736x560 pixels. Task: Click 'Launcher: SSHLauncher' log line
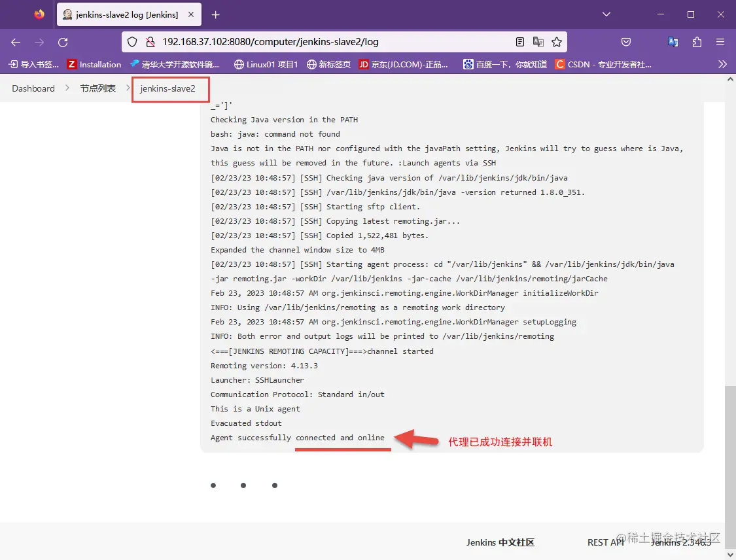tap(257, 380)
